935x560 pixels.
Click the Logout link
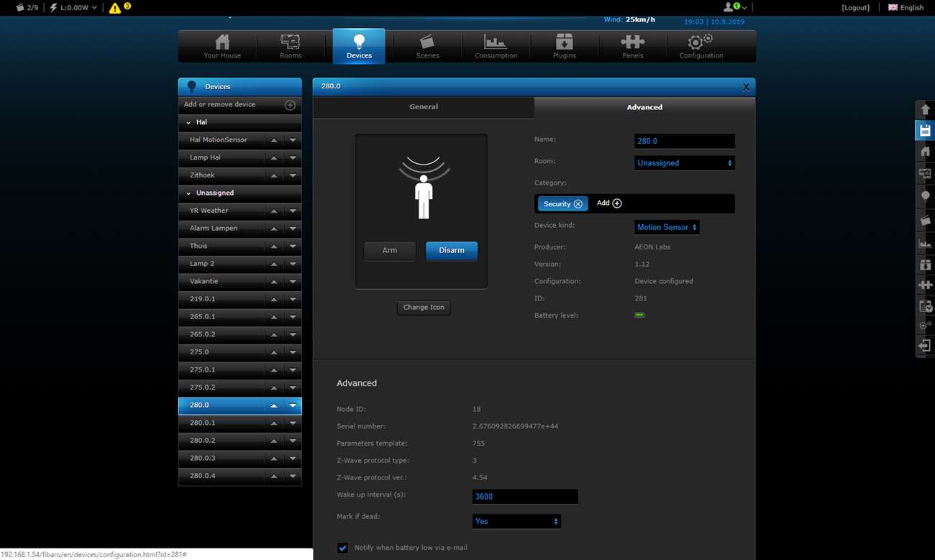coord(855,8)
